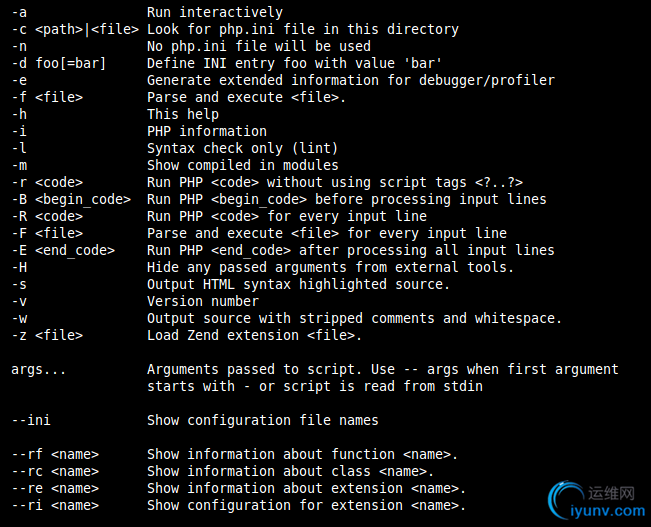The height and width of the screenshot is (527, 651).
Task: Click the '-r <code>' option
Action: click(x=47, y=182)
